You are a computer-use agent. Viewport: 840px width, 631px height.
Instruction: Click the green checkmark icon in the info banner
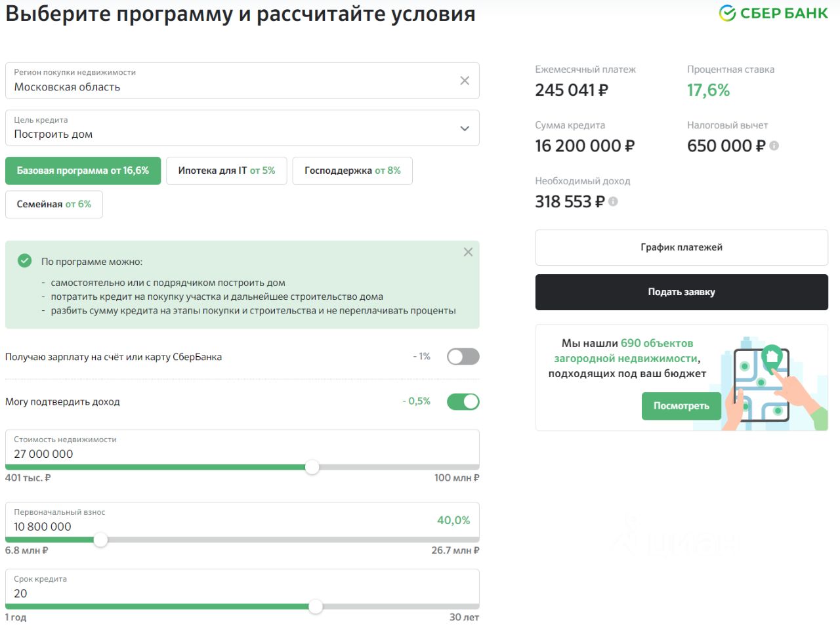pyautogui.click(x=24, y=261)
